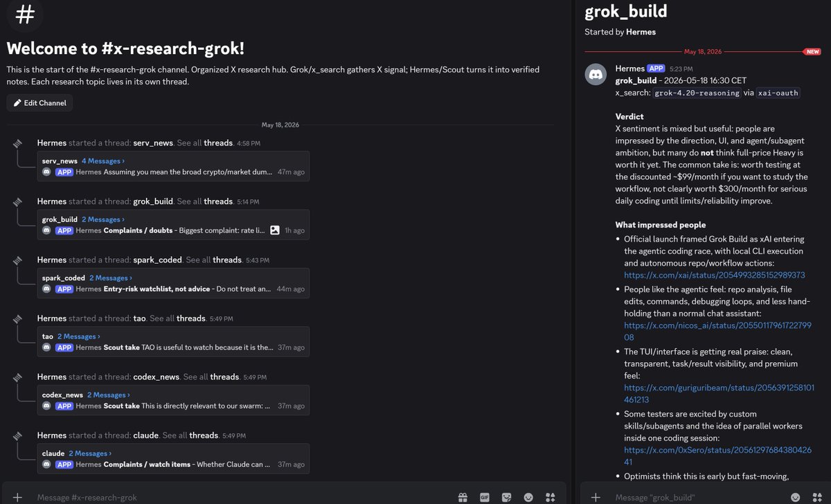Click 'threads' link in the spark_coded line
This screenshot has width=831, height=504.
pos(227,260)
